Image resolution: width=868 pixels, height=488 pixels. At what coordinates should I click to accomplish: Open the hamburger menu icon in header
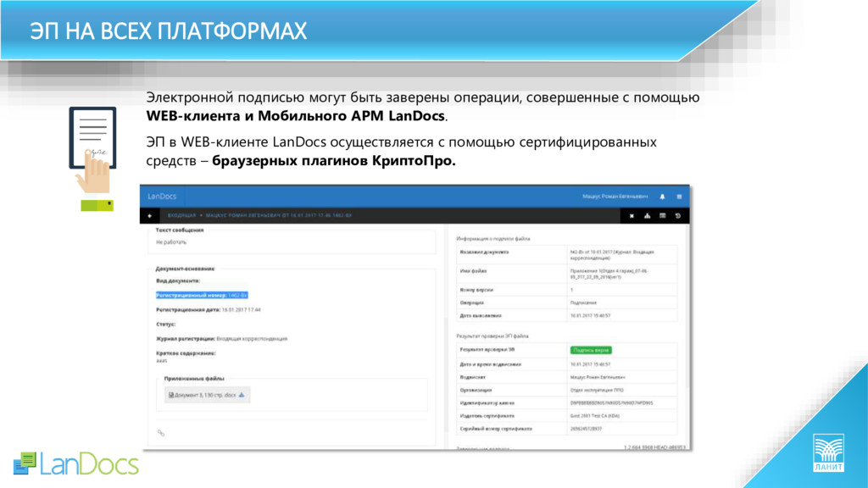(679, 197)
